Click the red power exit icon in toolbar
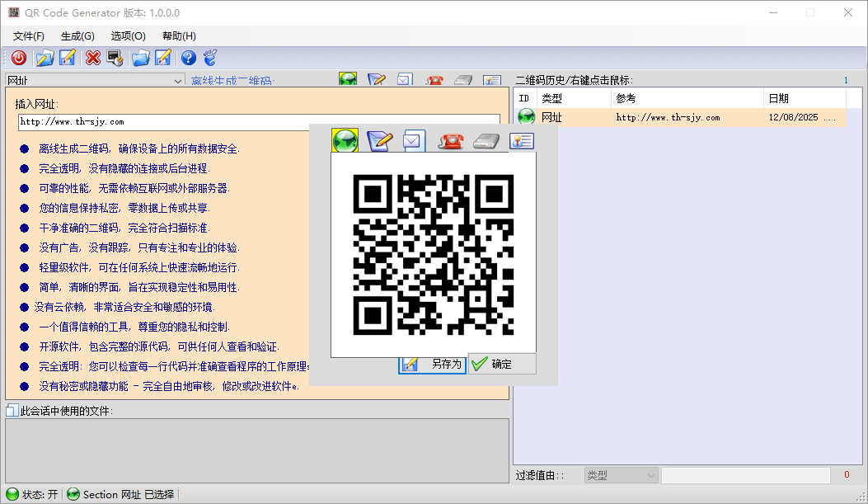Image resolution: width=868 pixels, height=504 pixels. [x=18, y=58]
